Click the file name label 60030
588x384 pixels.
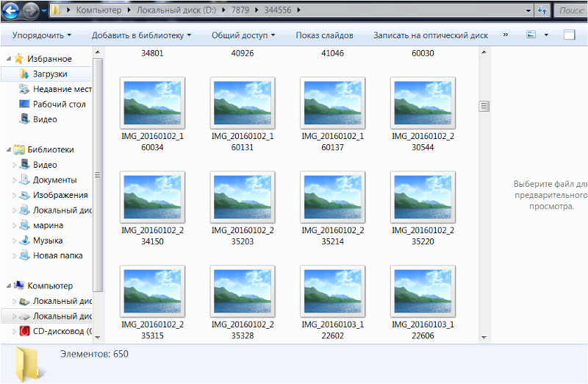pos(423,53)
